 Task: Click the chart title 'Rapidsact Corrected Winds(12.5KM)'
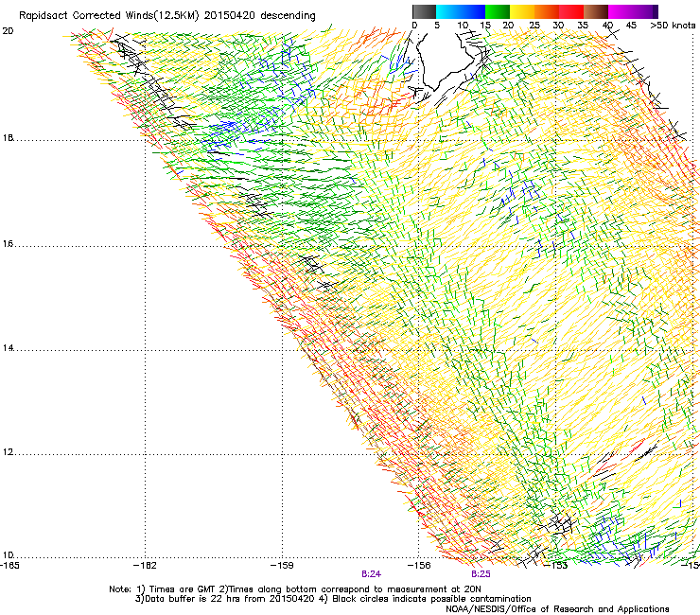tap(109, 16)
